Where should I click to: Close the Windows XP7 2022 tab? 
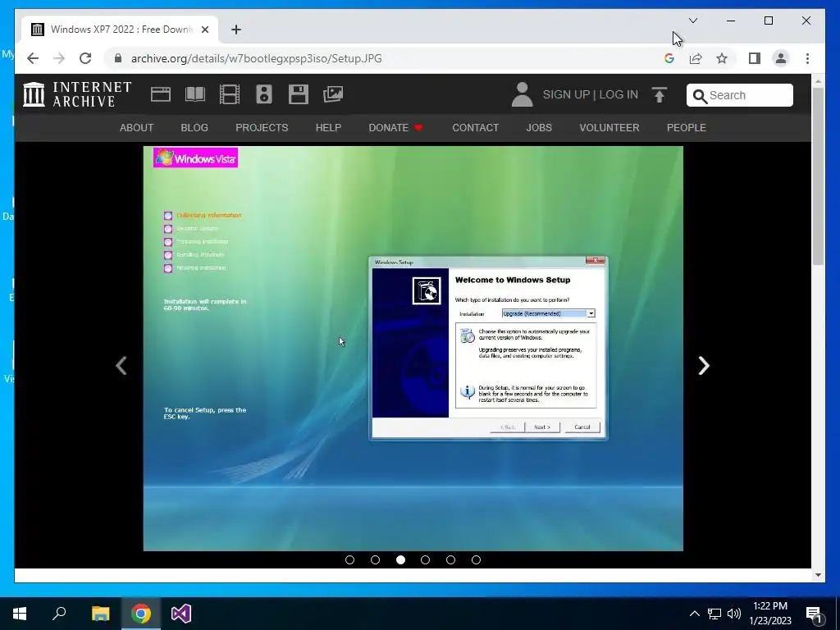[x=204, y=30]
